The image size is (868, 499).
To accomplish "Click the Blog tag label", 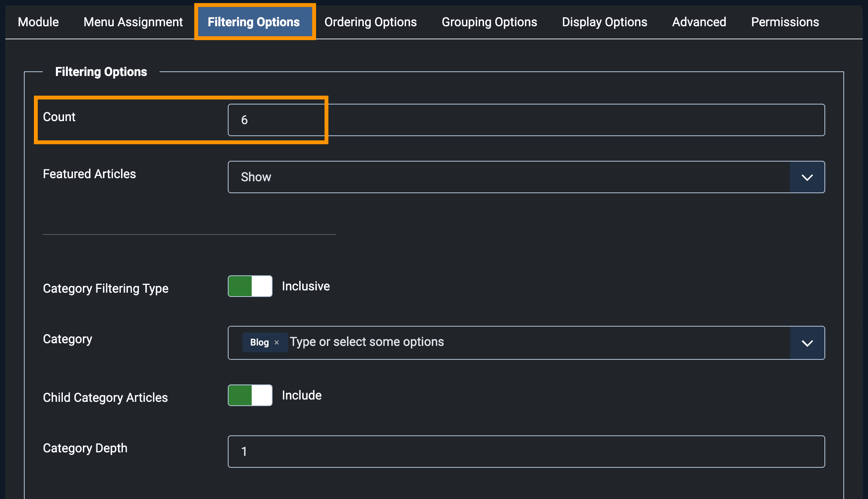I will coord(259,342).
